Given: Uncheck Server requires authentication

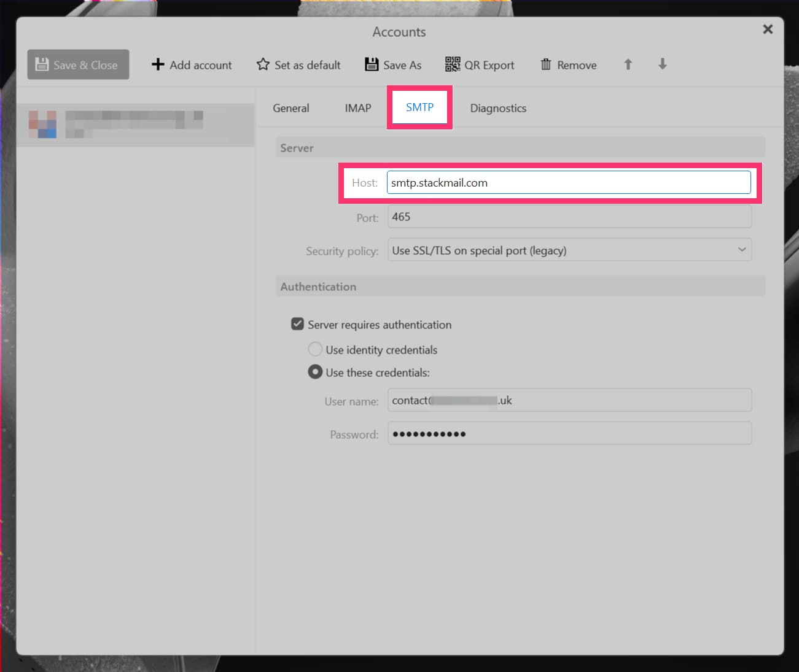Looking at the screenshot, I should tap(297, 324).
